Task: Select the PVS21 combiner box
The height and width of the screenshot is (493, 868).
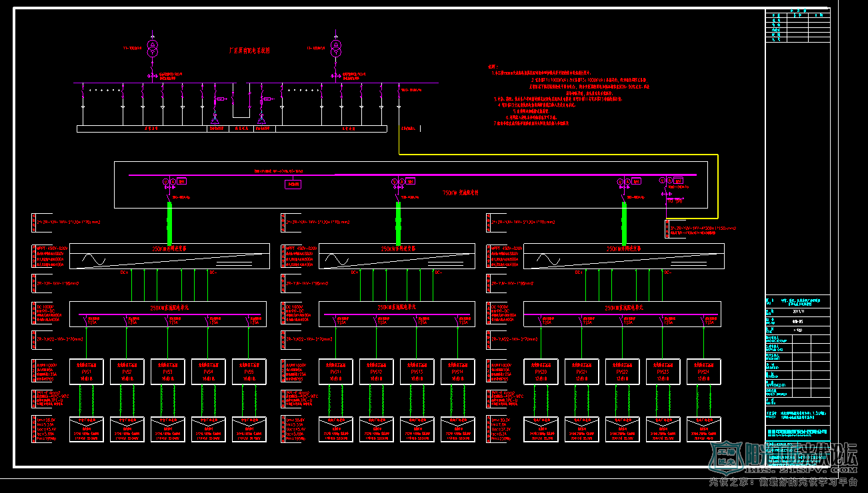Action: click(x=582, y=372)
